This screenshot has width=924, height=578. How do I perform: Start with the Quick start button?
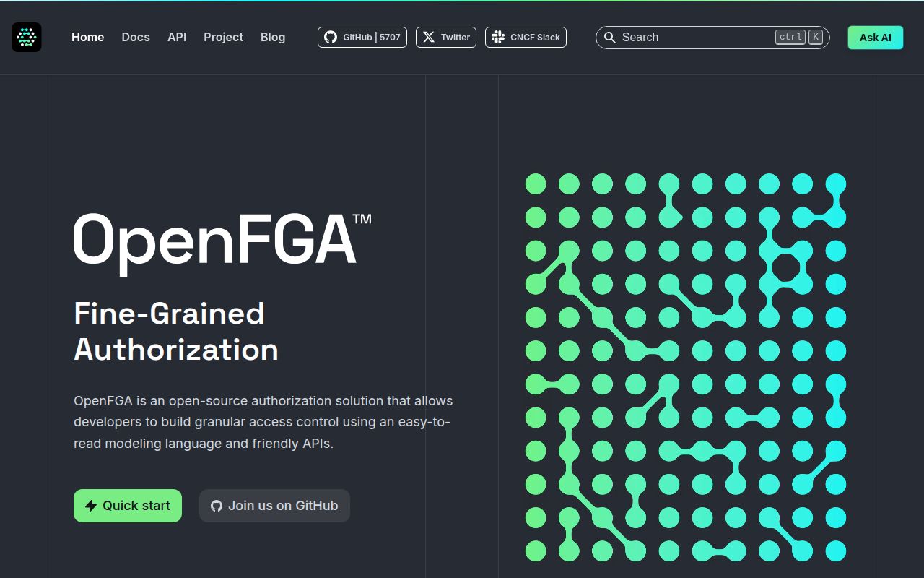[128, 506]
